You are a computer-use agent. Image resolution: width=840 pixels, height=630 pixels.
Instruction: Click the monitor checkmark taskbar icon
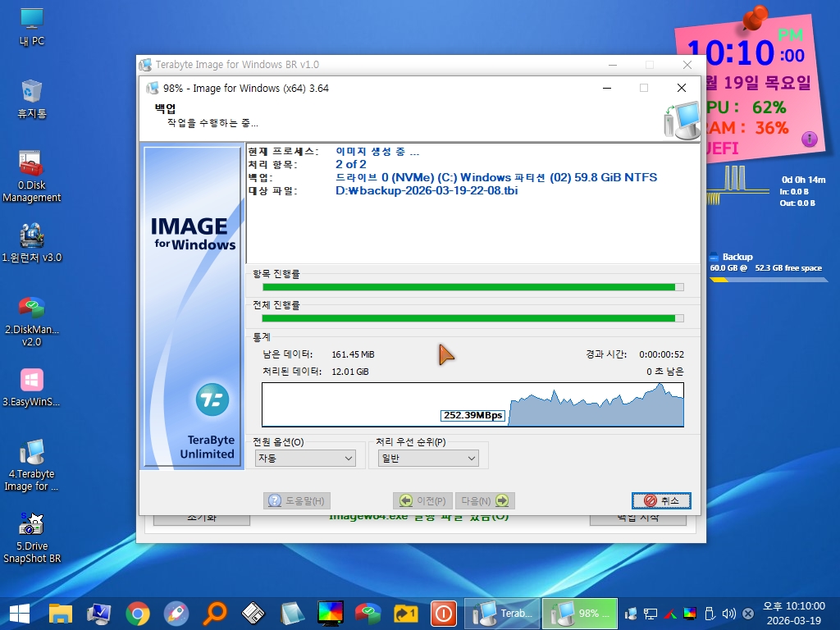pyautogui.click(x=98, y=614)
